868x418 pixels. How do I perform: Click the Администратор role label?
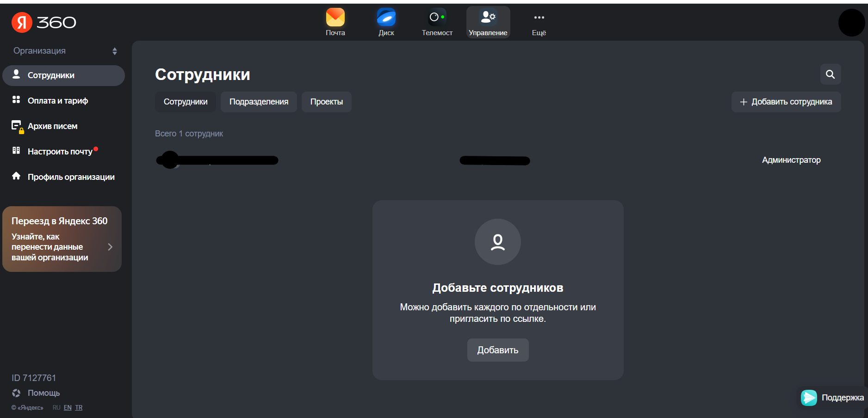click(x=791, y=160)
